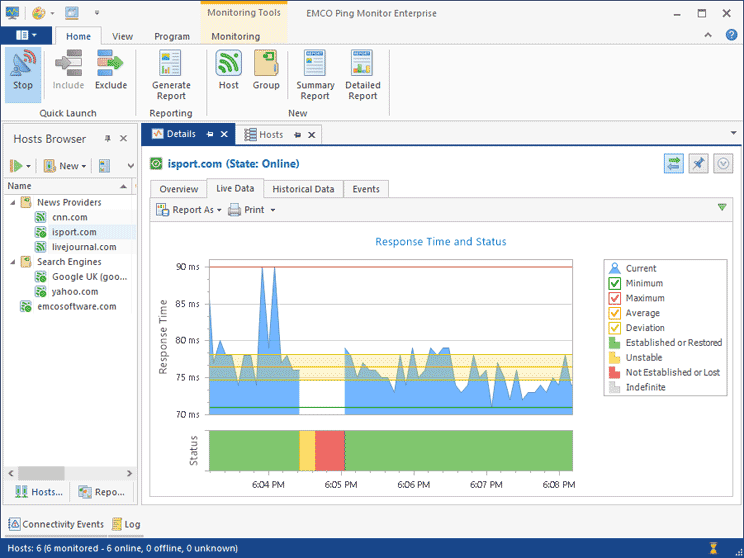The image size is (744, 558).
Task: Open the Detailed Report icon
Action: [362, 74]
